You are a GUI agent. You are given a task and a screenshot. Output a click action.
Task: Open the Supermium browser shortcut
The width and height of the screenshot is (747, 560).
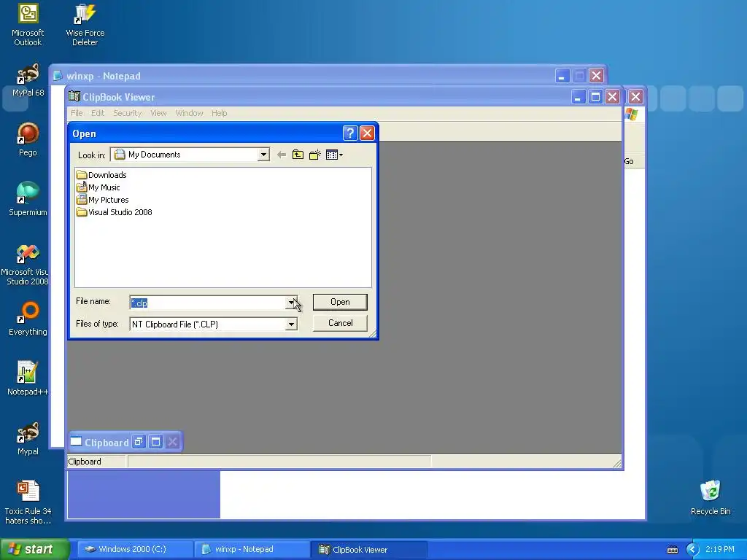click(x=28, y=199)
